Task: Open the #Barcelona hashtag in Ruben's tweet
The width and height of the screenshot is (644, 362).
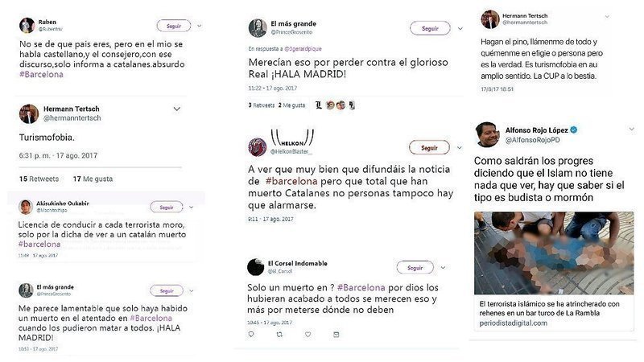Action: (x=41, y=74)
